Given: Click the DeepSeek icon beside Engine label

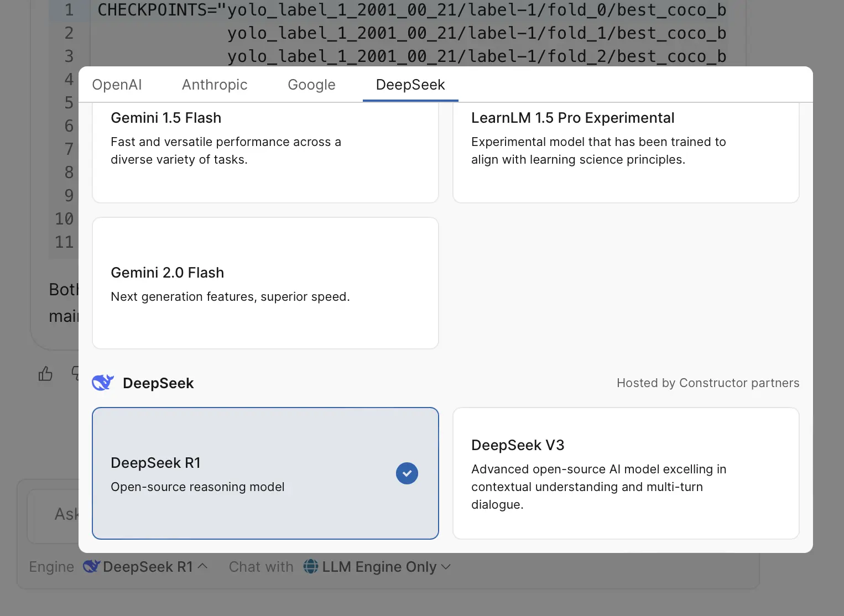Looking at the screenshot, I should pos(91,567).
